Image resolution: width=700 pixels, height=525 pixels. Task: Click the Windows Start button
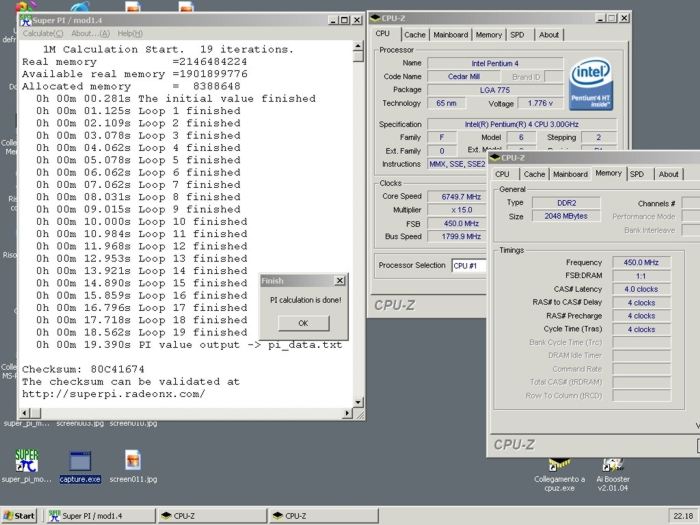(x=20, y=516)
